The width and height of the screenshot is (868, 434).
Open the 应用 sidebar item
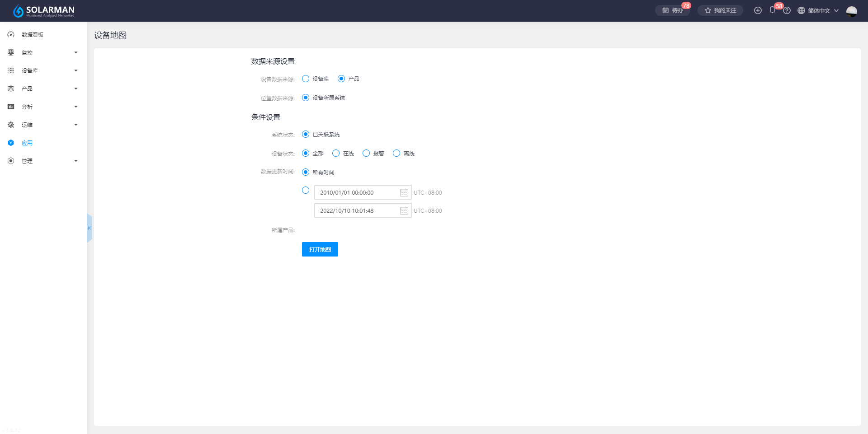(27, 143)
